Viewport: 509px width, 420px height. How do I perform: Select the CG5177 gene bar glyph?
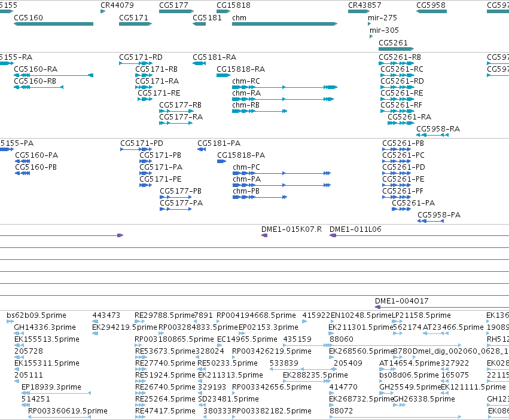pyautogui.click(x=176, y=11)
